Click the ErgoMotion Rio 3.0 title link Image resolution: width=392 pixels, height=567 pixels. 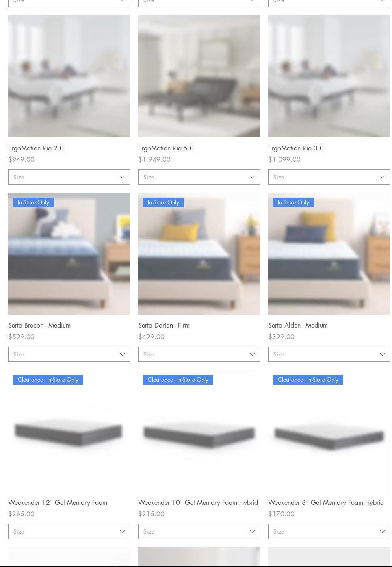click(x=296, y=148)
